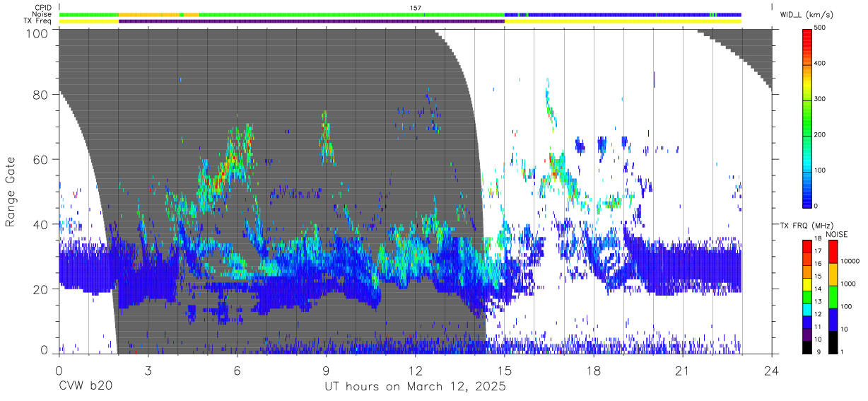868x401 pixels.
Task: Click the CVW b20 label
Action: [x=85, y=387]
